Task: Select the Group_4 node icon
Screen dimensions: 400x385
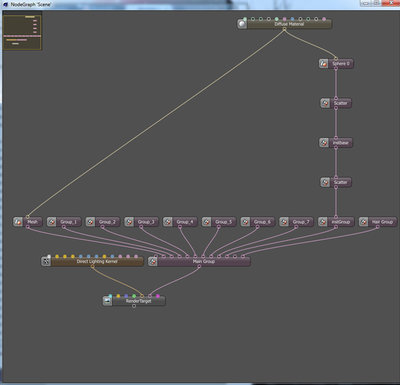Action: point(168,222)
